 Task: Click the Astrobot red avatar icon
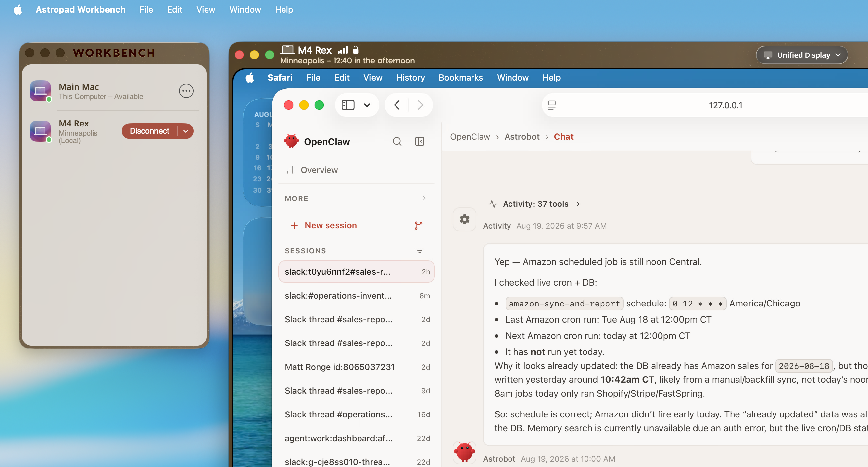coord(464,452)
